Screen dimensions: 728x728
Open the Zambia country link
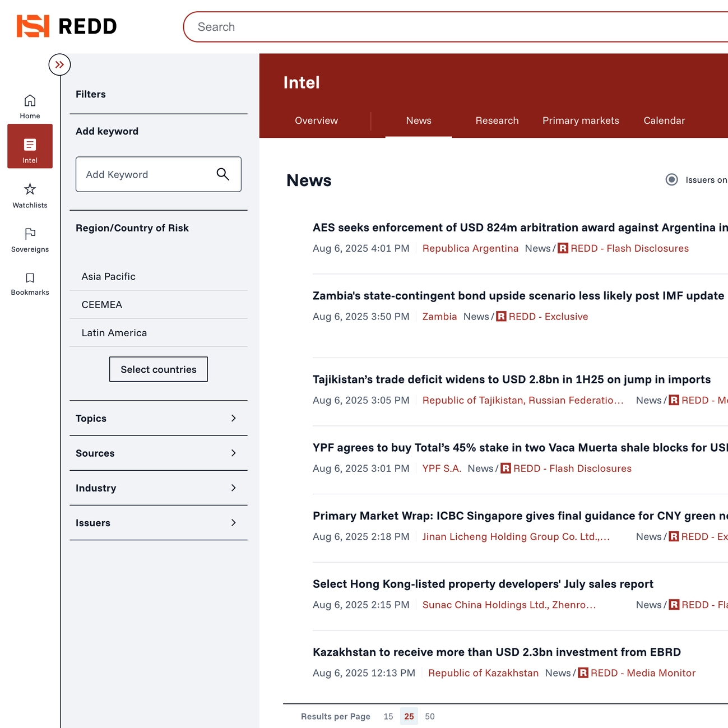coord(439,316)
